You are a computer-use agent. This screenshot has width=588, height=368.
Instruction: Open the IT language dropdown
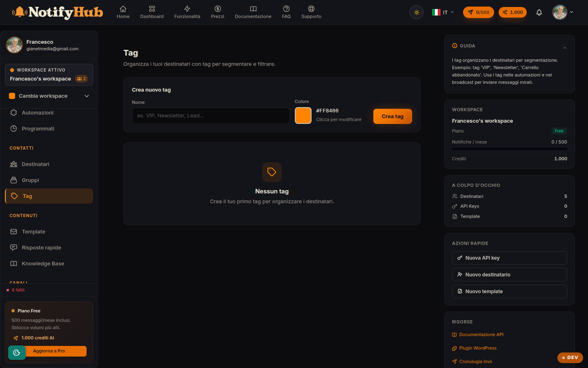[443, 12]
